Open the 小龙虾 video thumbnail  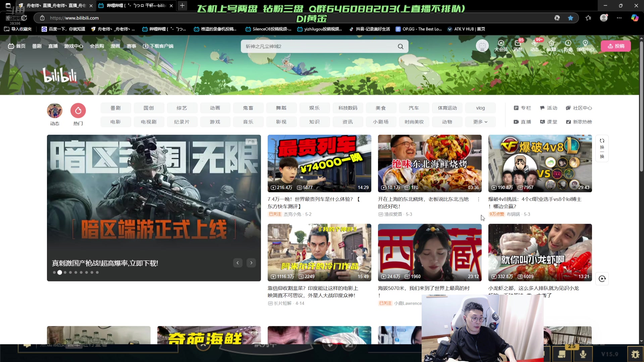[x=540, y=252]
